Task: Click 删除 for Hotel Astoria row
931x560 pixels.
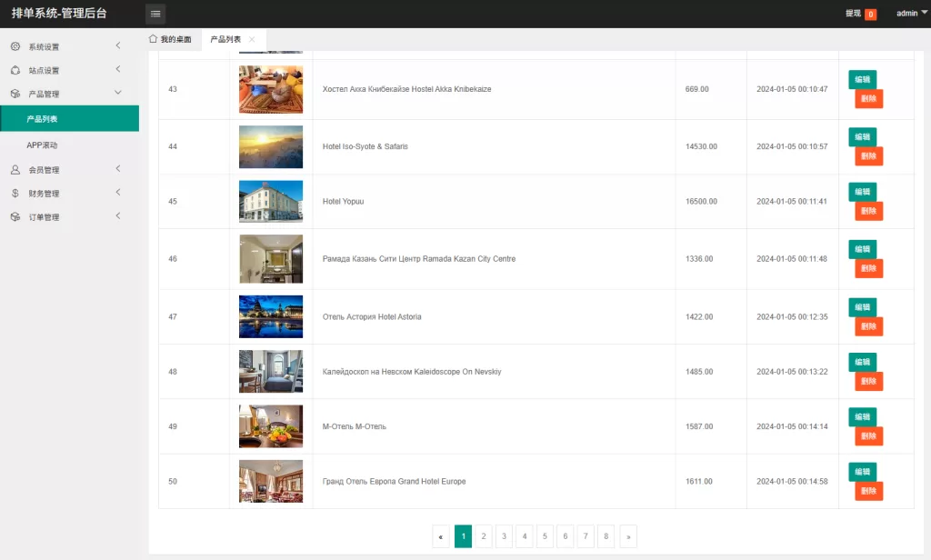Action: tap(868, 326)
